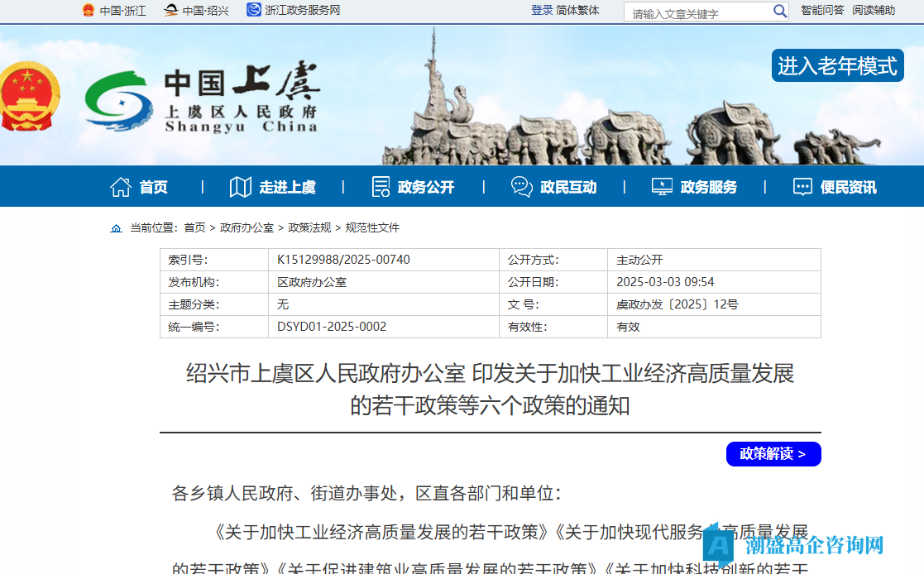Image resolution: width=924 pixels, height=574 pixels.
Task: Click the folded map icon beside 走进上虞
Action: point(240,186)
